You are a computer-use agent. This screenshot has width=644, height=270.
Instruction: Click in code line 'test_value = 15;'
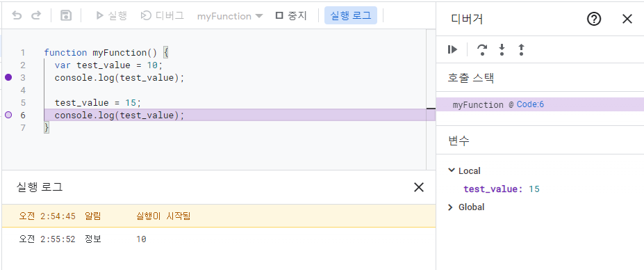point(98,102)
